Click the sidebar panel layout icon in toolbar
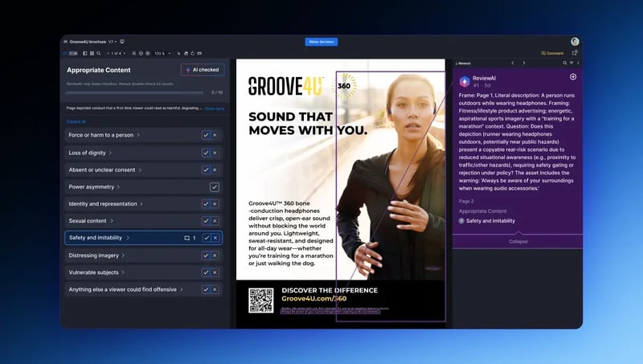Viewport: 643px width, 364px height. pyautogui.click(x=85, y=53)
